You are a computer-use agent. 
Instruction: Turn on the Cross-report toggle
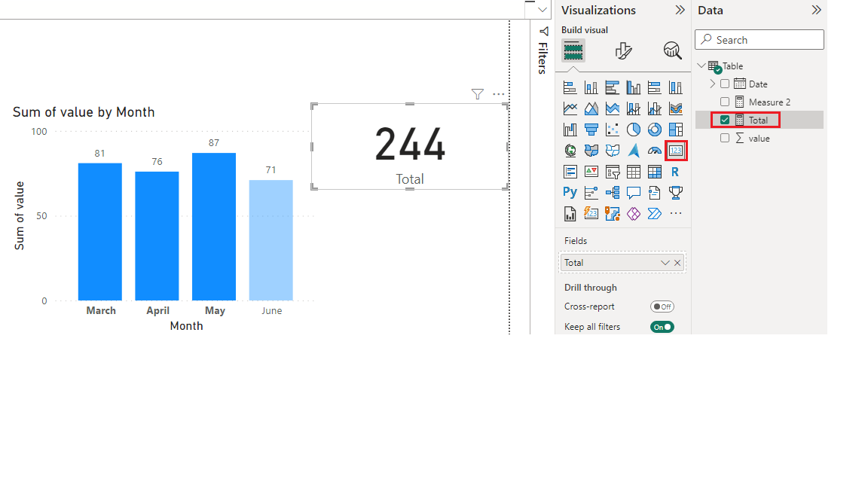click(x=662, y=307)
